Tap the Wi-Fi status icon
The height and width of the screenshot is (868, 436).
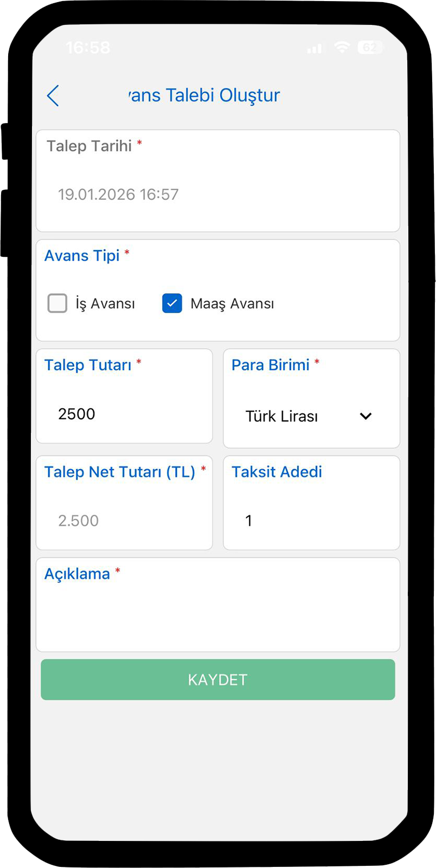point(342,48)
